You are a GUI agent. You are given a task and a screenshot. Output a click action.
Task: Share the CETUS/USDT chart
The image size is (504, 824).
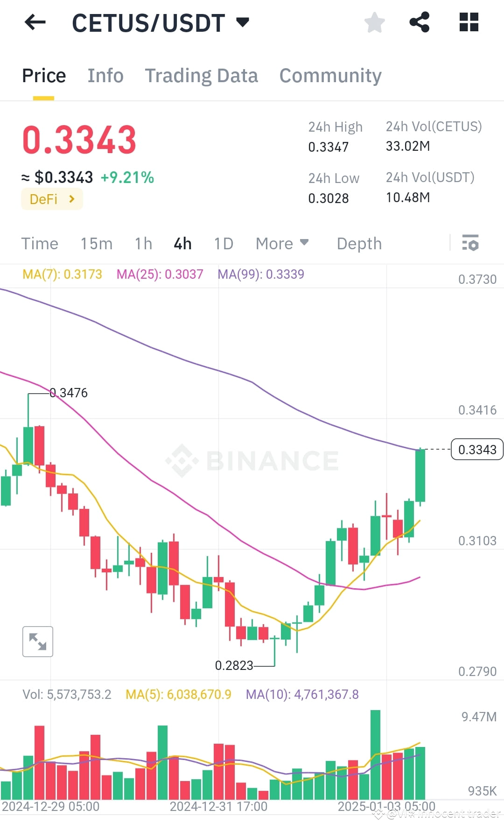(419, 22)
